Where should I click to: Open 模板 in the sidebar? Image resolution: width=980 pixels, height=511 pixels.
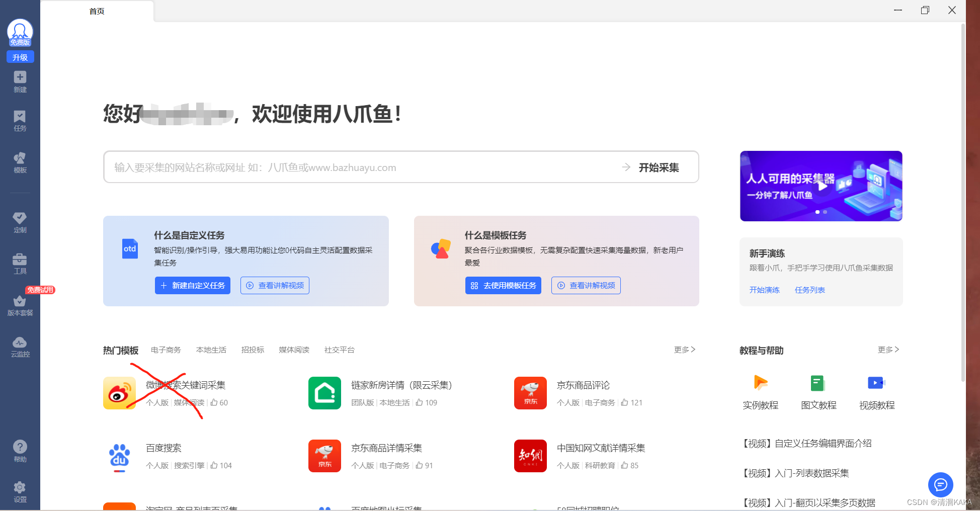point(20,162)
